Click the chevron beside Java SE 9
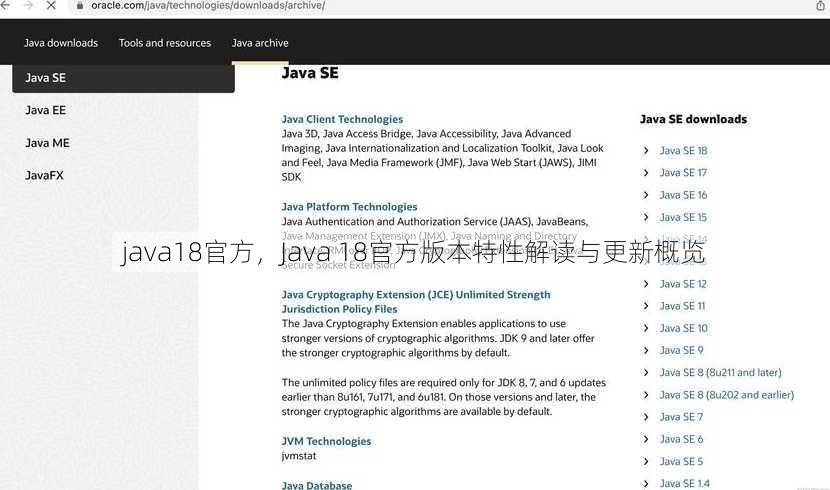Screen dimensions: 830x490 tap(646, 350)
